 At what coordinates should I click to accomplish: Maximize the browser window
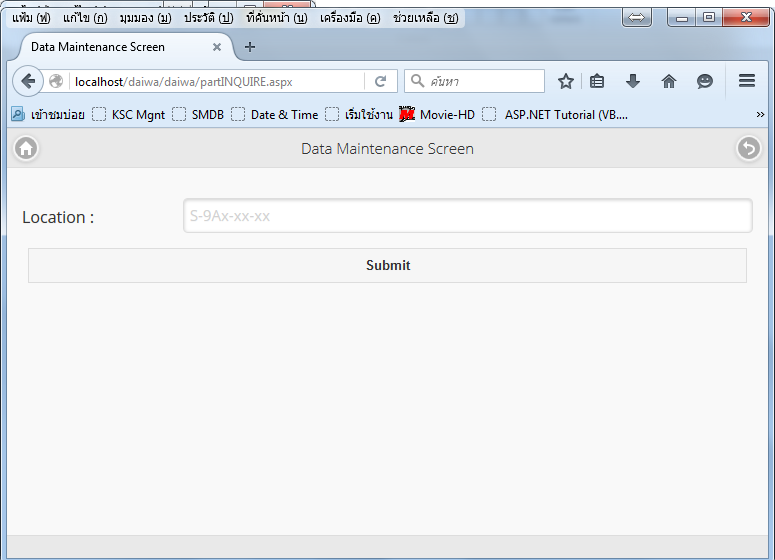tap(709, 18)
